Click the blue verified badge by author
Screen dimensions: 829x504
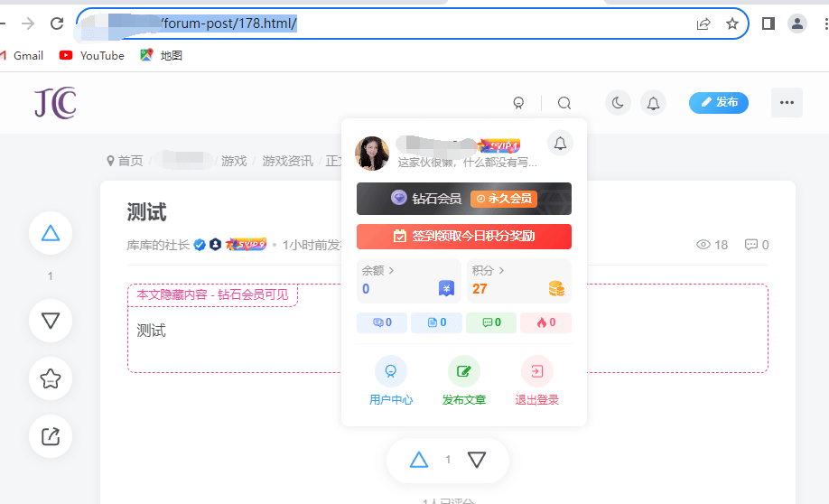pos(200,245)
